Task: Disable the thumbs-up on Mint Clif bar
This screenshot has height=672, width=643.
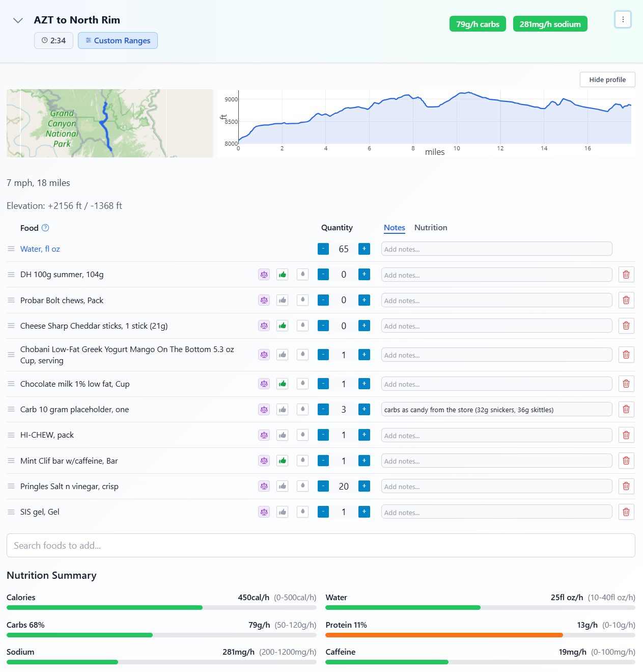Action: (282, 460)
